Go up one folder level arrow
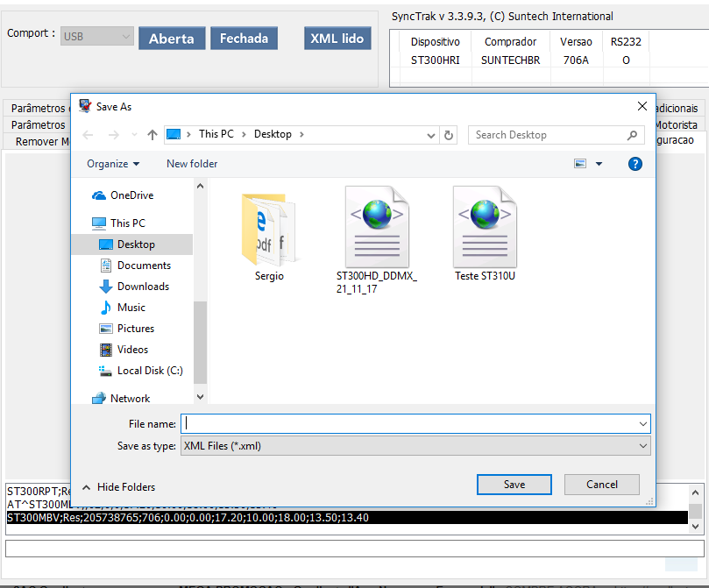The height and width of the screenshot is (588, 709). (x=152, y=135)
